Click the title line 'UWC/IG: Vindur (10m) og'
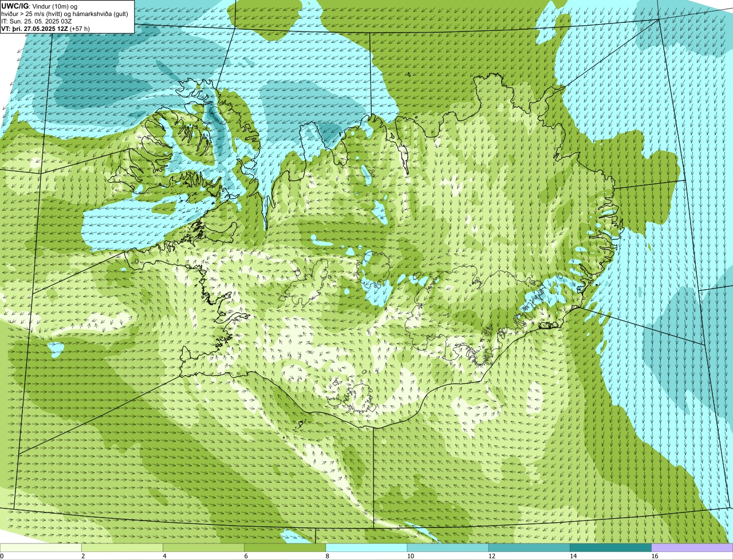733x560 pixels. point(40,6)
